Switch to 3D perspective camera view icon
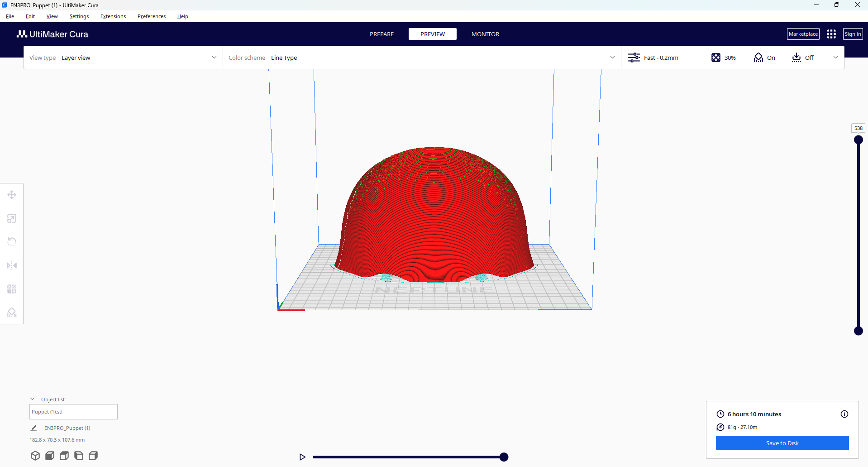Screen dimensions: 868x467 [35, 456]
